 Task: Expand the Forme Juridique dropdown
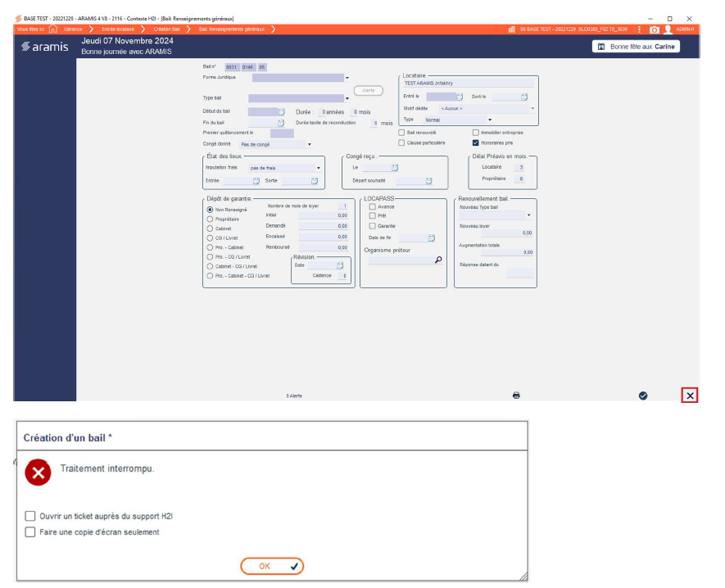(x=347, y=79)
